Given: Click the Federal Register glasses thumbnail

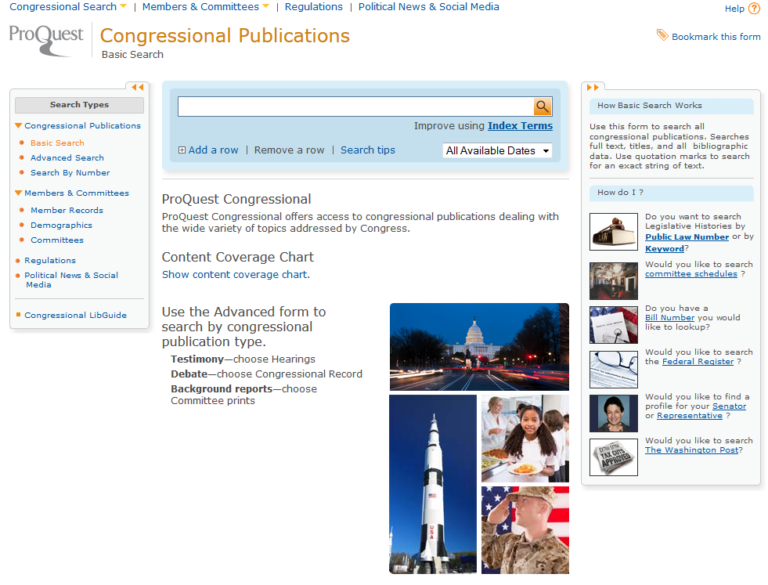Looking at the screenshot, I should (x=613, y=369).
